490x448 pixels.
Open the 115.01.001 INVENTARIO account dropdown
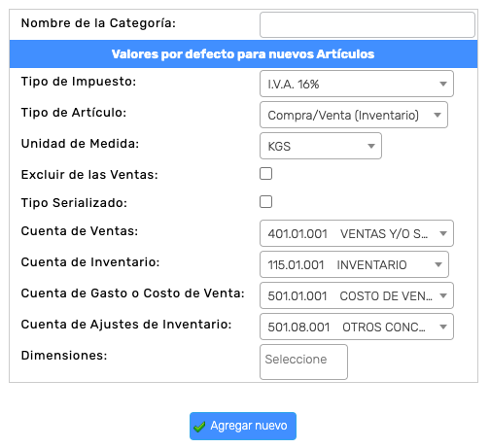pyautogui.click(x=354, y=264)
